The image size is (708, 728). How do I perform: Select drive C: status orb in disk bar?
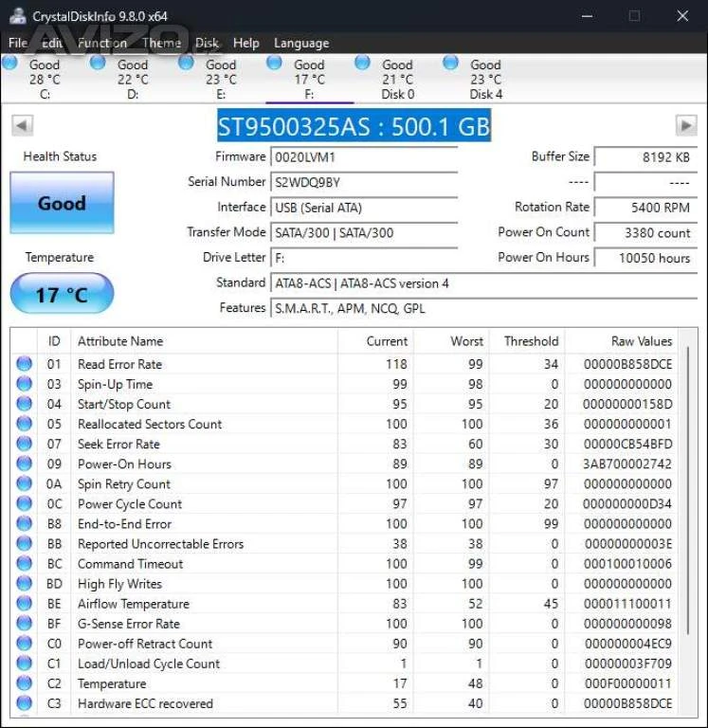10,64
